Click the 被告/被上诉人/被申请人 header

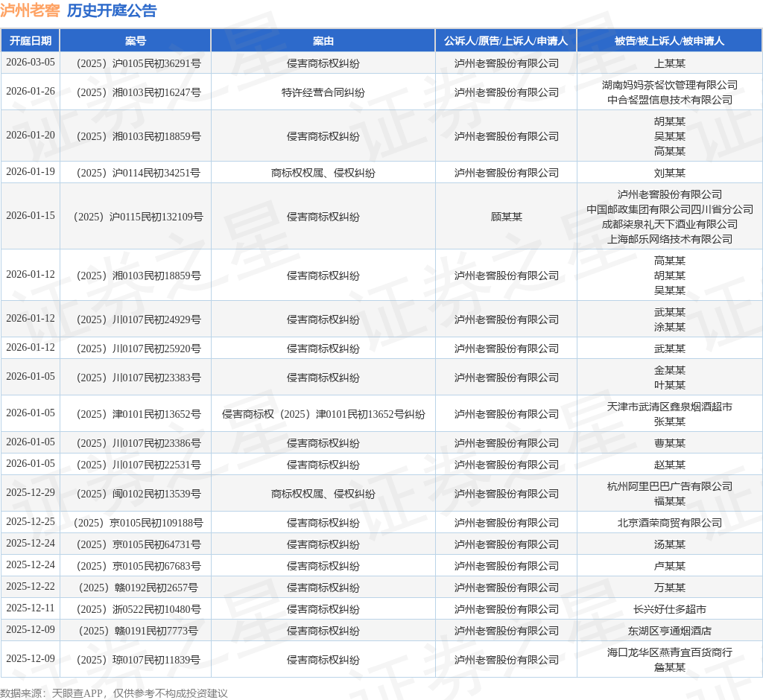click(670, 41)
